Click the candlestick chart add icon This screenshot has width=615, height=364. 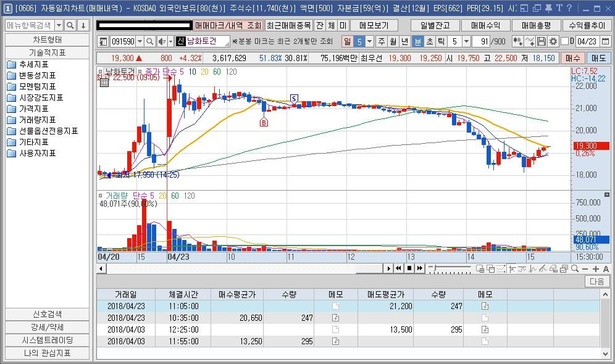[x=517, y=41]
